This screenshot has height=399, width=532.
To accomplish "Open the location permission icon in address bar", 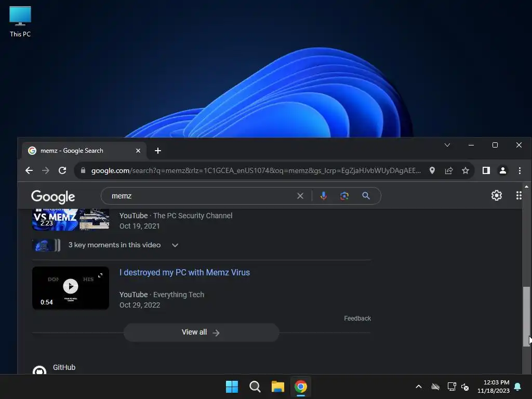I will point(432,170).
